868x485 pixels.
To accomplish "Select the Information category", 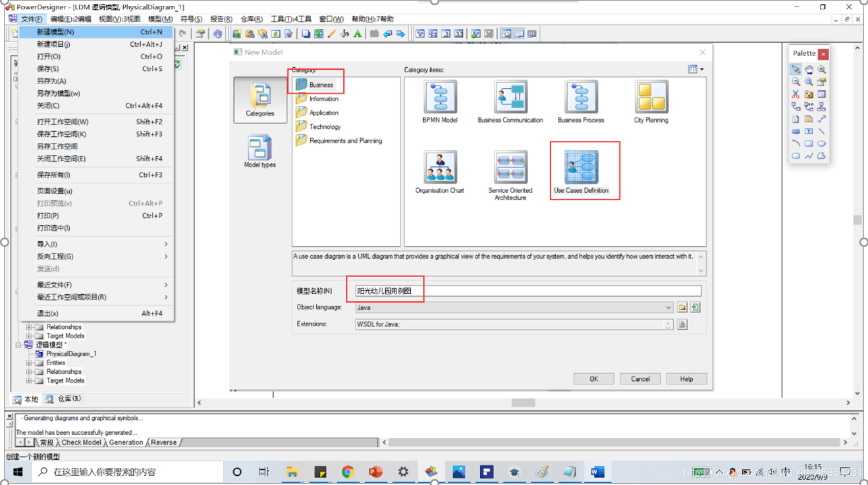I will (x=317, y=99).
